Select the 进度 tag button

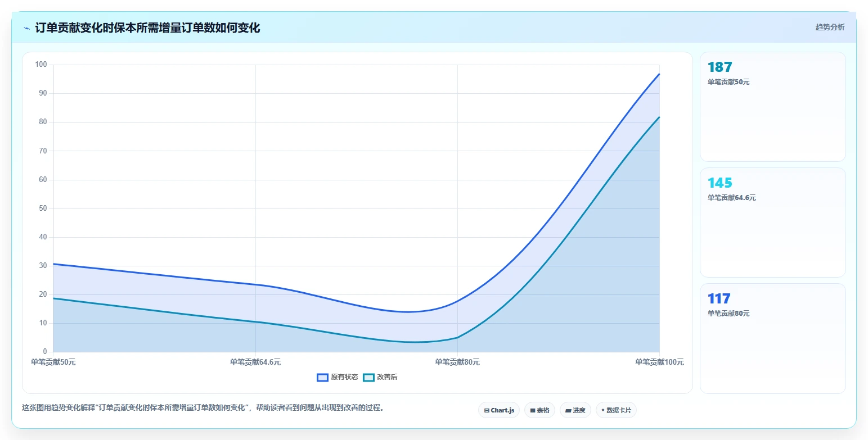point(575,410)
